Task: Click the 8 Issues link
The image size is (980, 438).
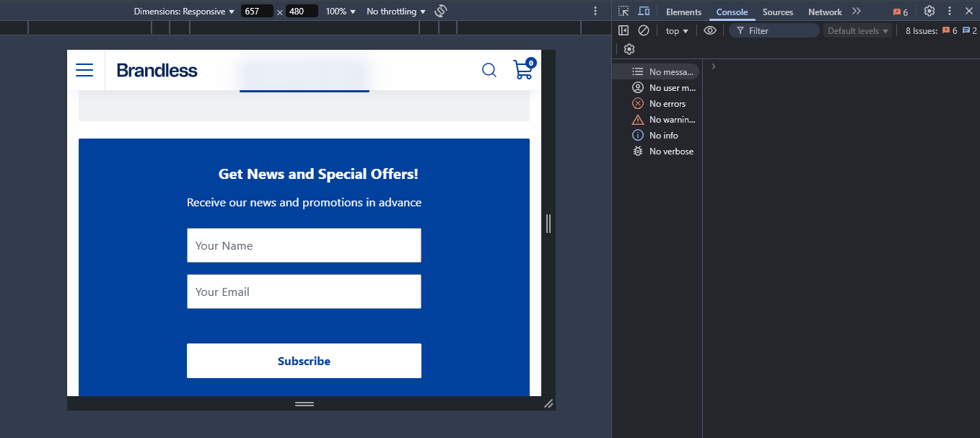Action: tap(941, 30)
